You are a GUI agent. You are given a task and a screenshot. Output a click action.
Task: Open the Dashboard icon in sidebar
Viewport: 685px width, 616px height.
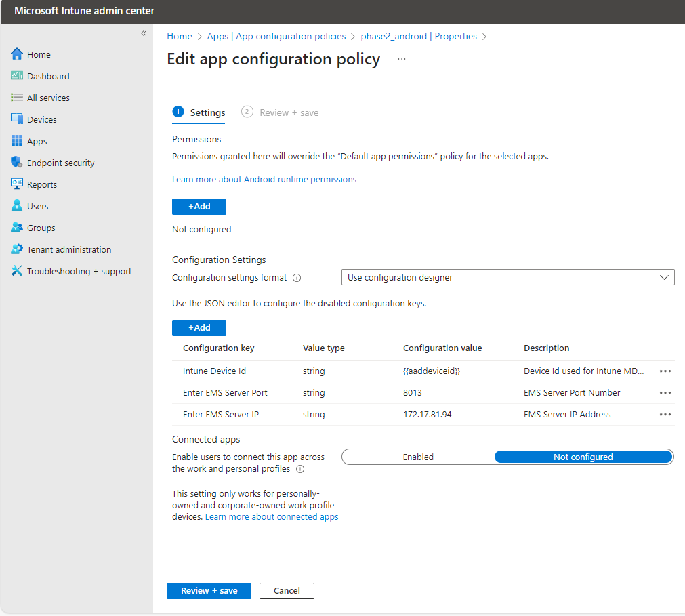pos(17,76)
